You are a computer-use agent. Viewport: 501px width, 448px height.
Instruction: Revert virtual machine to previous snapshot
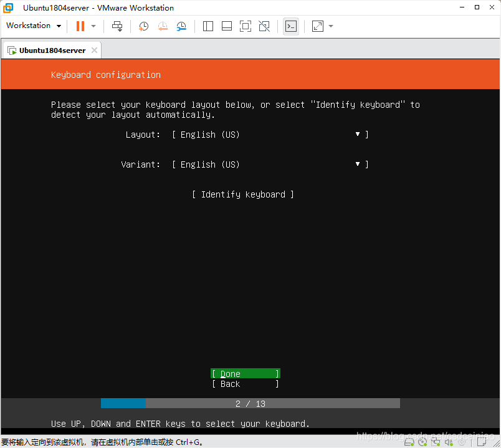pos(163,26)
